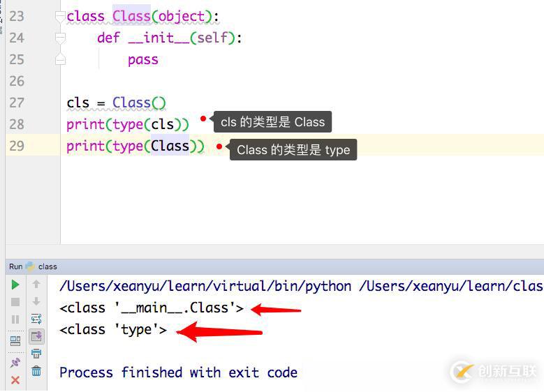Click 'print(type(Class))' code line
544x392 pixels.
tap(135, 146)
